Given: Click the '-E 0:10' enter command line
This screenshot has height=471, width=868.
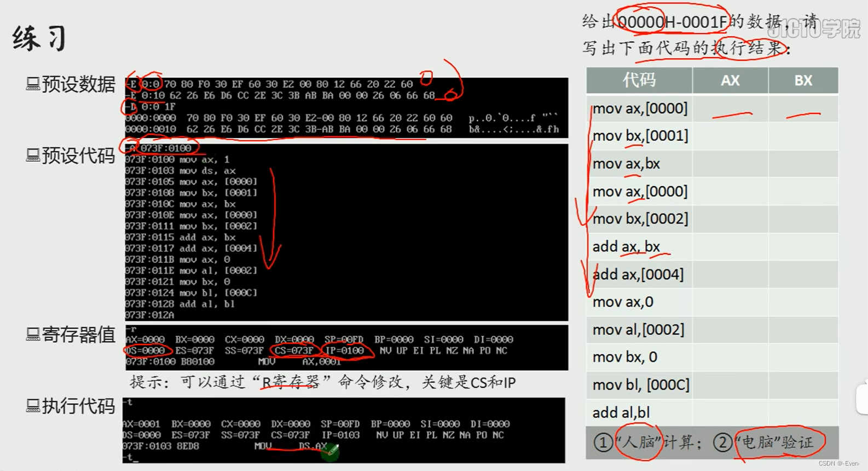Looking at the screenshot, I should point(280,95).
